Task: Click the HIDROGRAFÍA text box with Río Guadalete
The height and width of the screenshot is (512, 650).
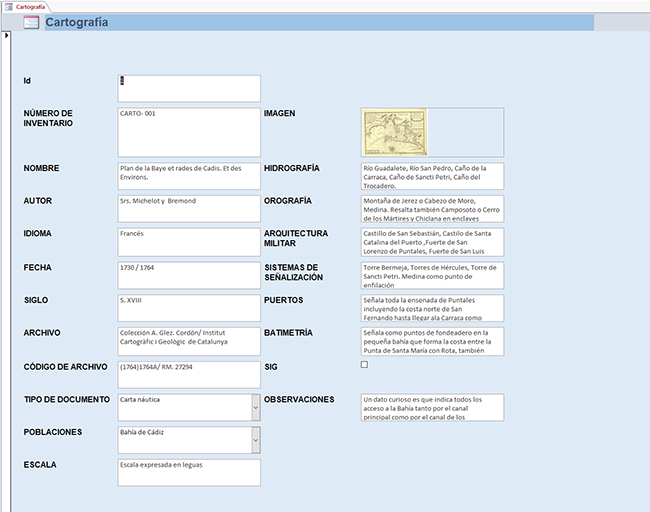Action: tap(432, 176)
